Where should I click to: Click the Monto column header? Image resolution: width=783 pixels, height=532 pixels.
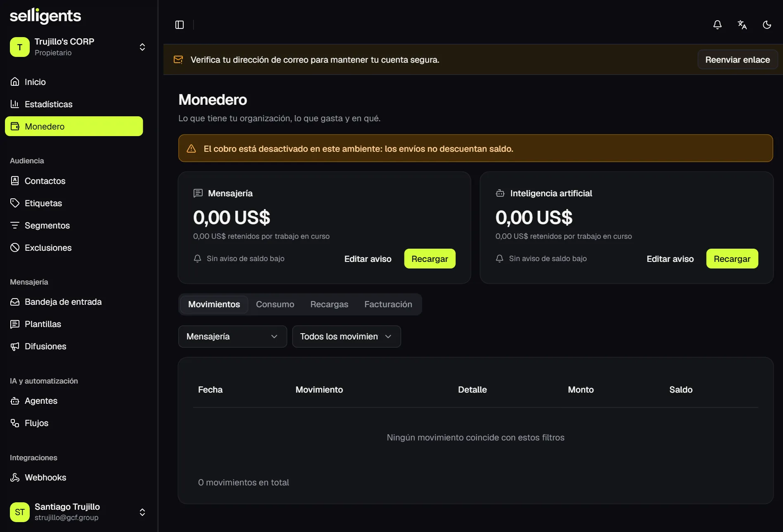click(581, 390)
